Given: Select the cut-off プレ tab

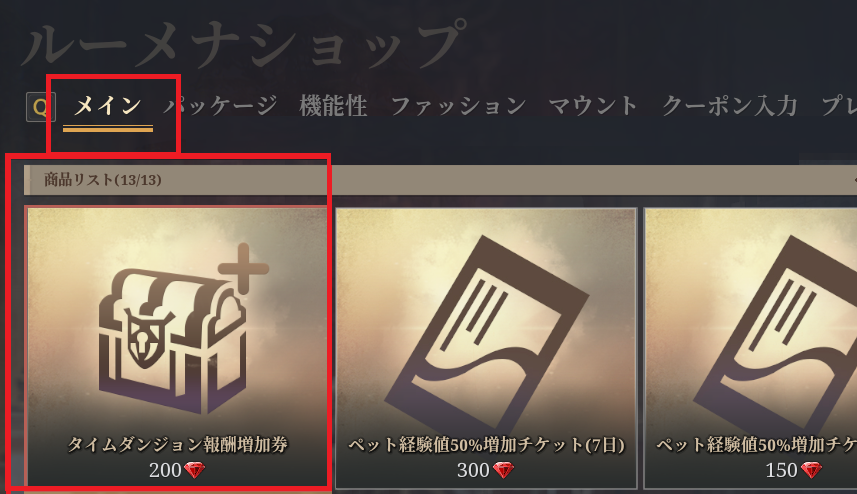Looking at the screenshot, I should (840, 105).
